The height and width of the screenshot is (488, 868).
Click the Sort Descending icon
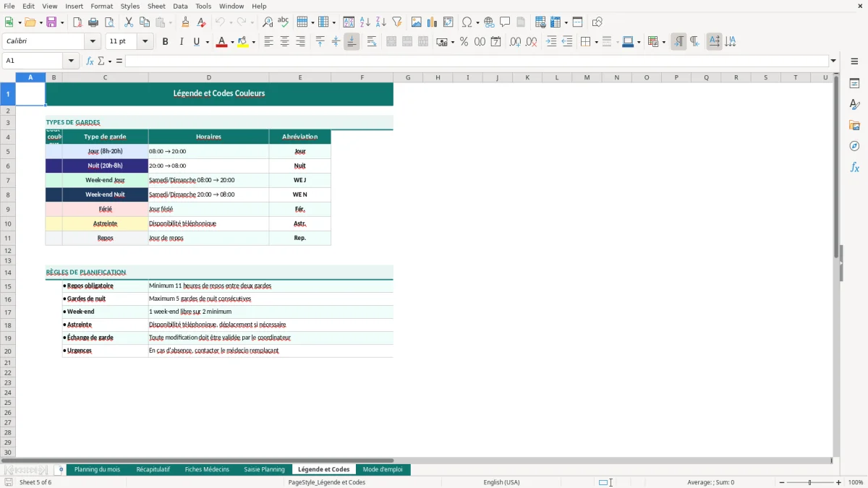coord(381,22)
